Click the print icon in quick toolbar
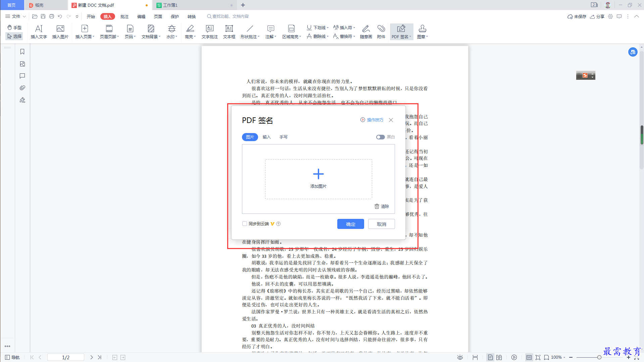The image size is (644, 362). pyautogui.click(x=51, y=16)
